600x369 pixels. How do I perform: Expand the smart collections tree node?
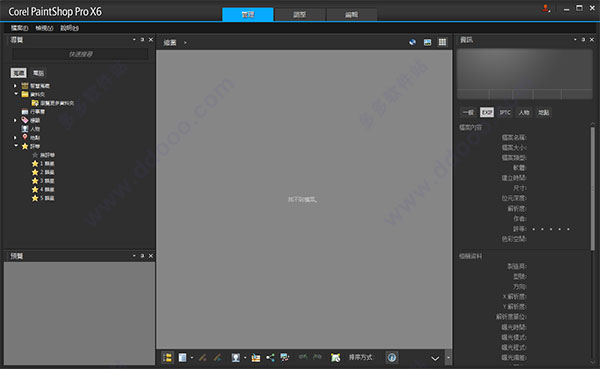15,86
